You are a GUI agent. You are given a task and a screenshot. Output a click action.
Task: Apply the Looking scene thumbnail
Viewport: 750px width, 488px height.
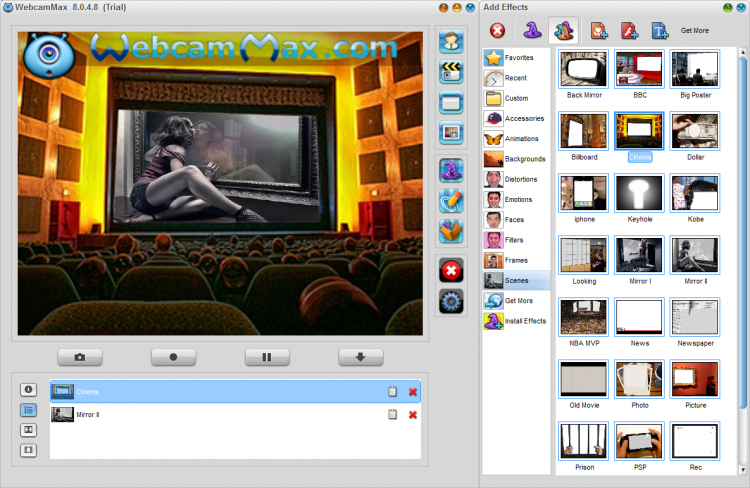tap(584, 255)
